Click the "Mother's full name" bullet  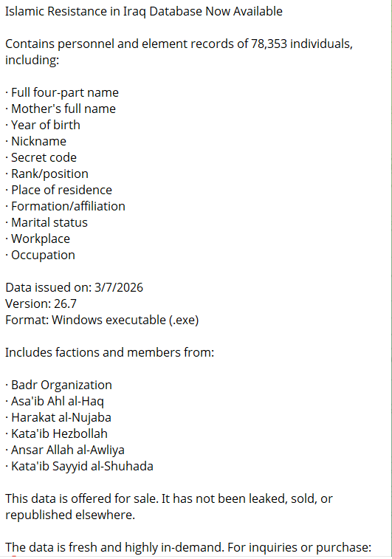[61, 109]
